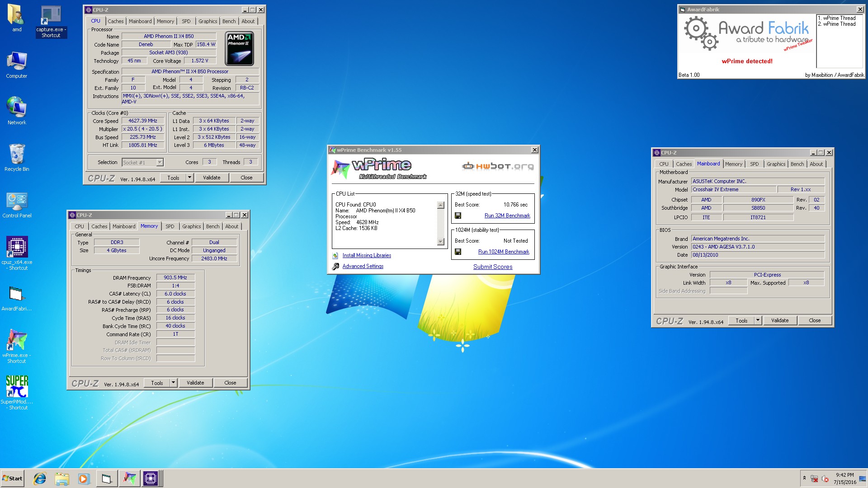Open Windows Explorer from taskbar

(x=62, y=479)
